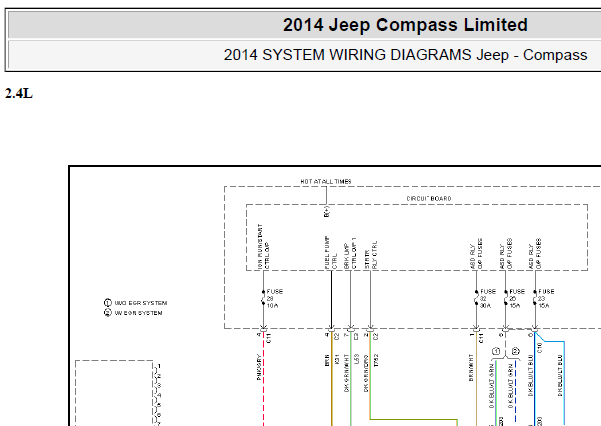This screenshot has height=426, width=601.
Task: Select the circled 2 W/ EGR System legend marker
Action: 107,313
